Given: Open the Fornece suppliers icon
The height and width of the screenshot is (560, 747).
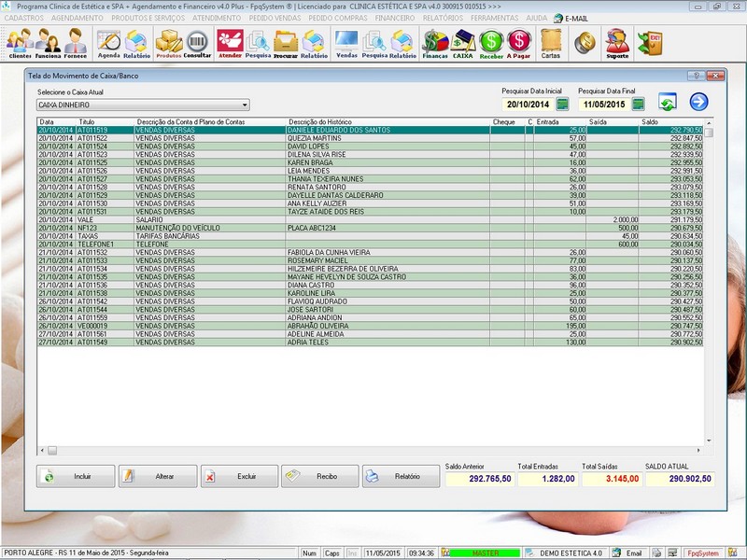Looking at the screenshot, I should coord(76,43).
